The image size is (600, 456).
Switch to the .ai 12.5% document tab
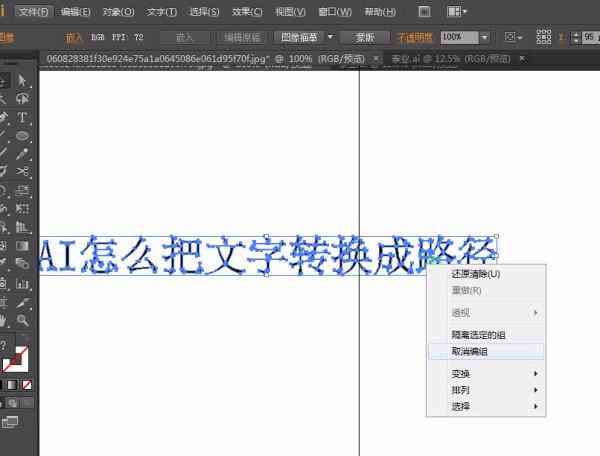[x=451, y=59]
